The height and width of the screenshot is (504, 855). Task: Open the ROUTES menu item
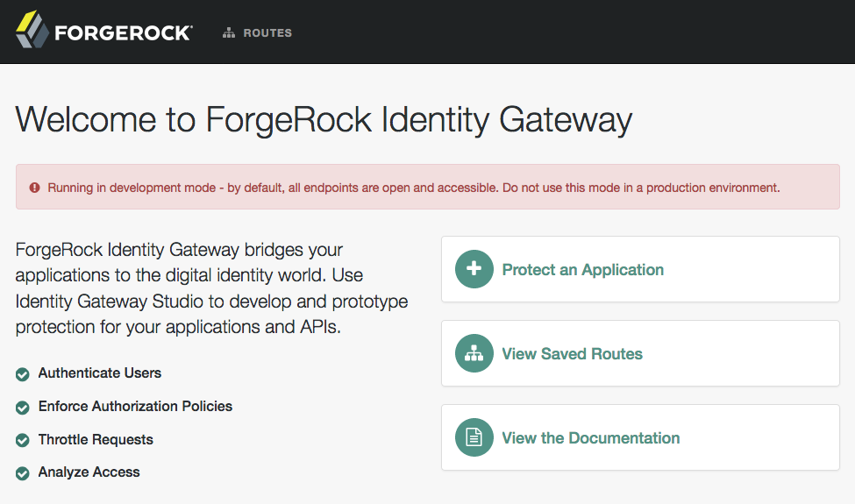257,33
